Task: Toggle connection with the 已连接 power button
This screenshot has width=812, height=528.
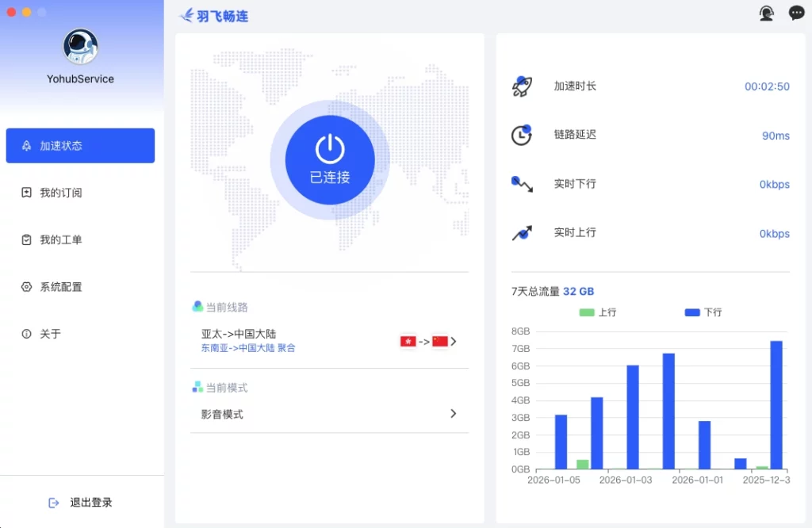Action: 329,159
